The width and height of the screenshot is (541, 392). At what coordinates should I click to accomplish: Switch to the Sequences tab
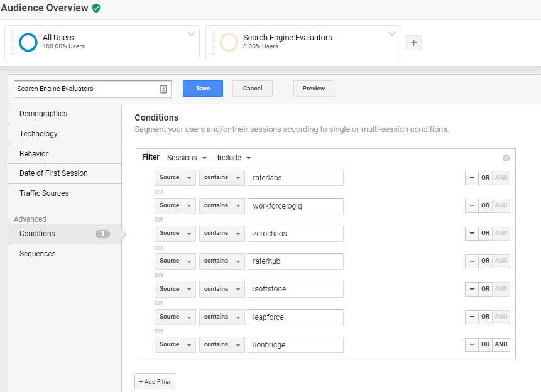pyautogui.click(x=38, y=254)
